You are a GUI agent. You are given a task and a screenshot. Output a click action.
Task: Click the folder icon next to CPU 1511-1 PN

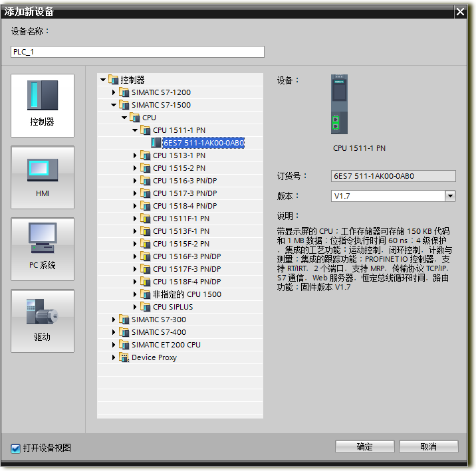point(145,130)
